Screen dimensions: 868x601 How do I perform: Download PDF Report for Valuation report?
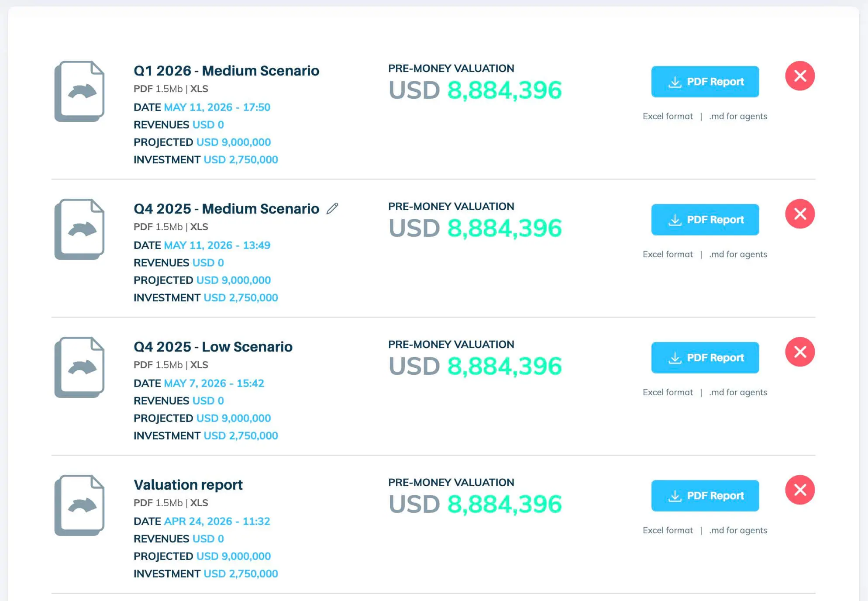click(x=705, y=496)
